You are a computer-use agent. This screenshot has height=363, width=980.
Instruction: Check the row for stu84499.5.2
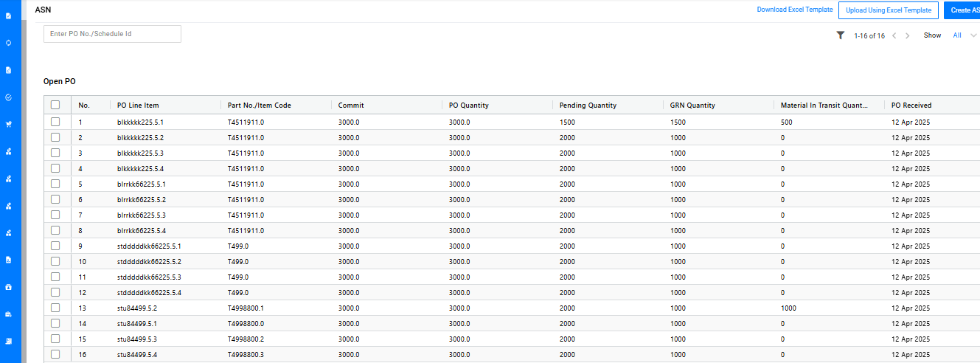(x=55, y=308)
